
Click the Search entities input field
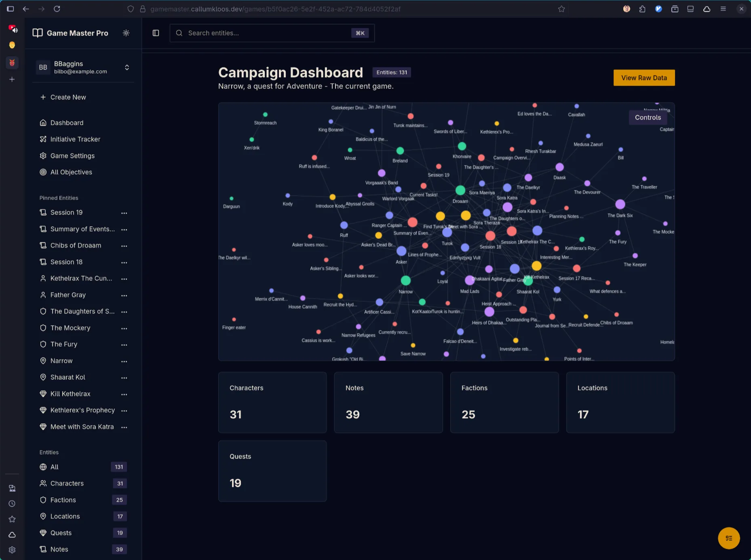tap(267, 33)
